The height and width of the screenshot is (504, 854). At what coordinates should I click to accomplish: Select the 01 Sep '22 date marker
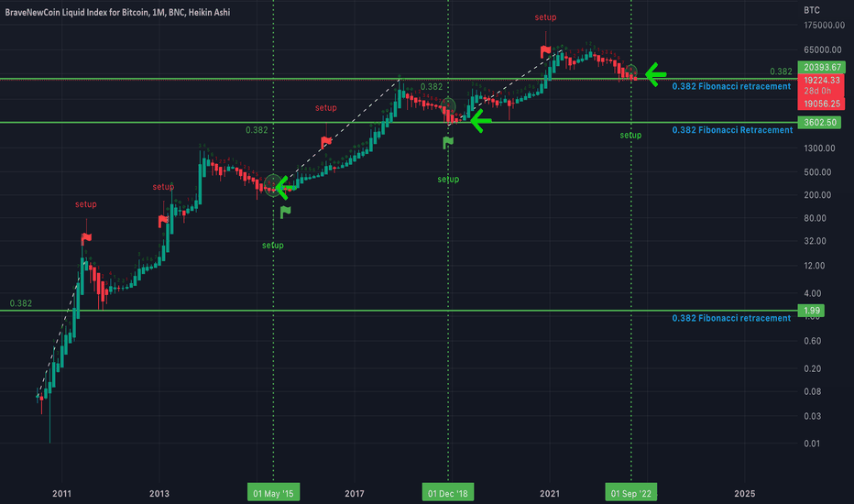click(630, 493)
